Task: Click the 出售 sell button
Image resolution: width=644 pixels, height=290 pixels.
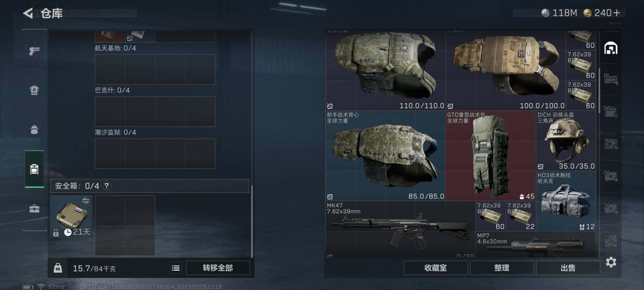Action: pos(568,268)
